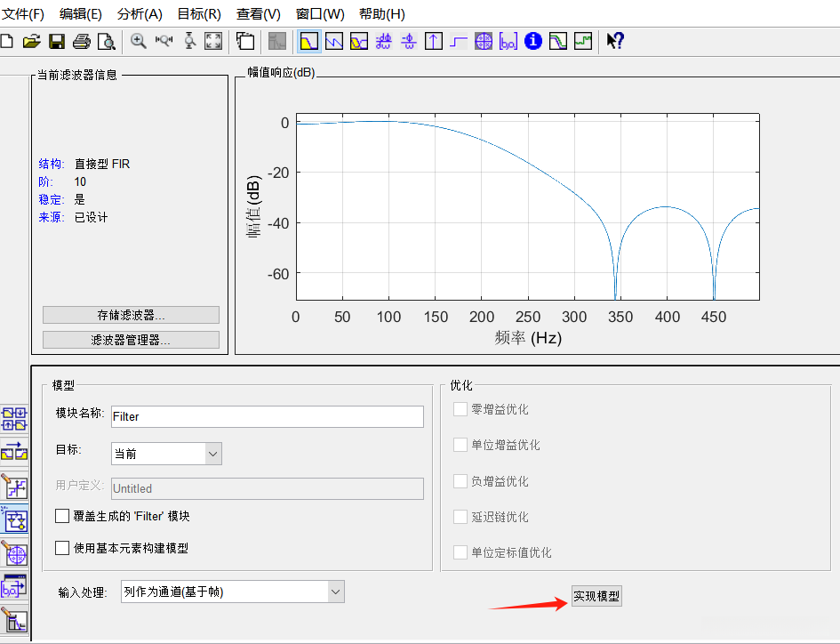The width and height of the screenshot is (840, 644).
Task: Open the 查看(V) menu
Action: pyautogui.click(x=258, y=14)
